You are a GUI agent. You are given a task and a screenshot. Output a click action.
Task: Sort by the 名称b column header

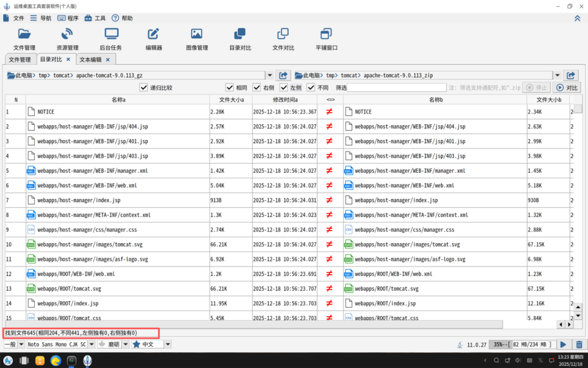pyautogui.click(x=436, y=100)
